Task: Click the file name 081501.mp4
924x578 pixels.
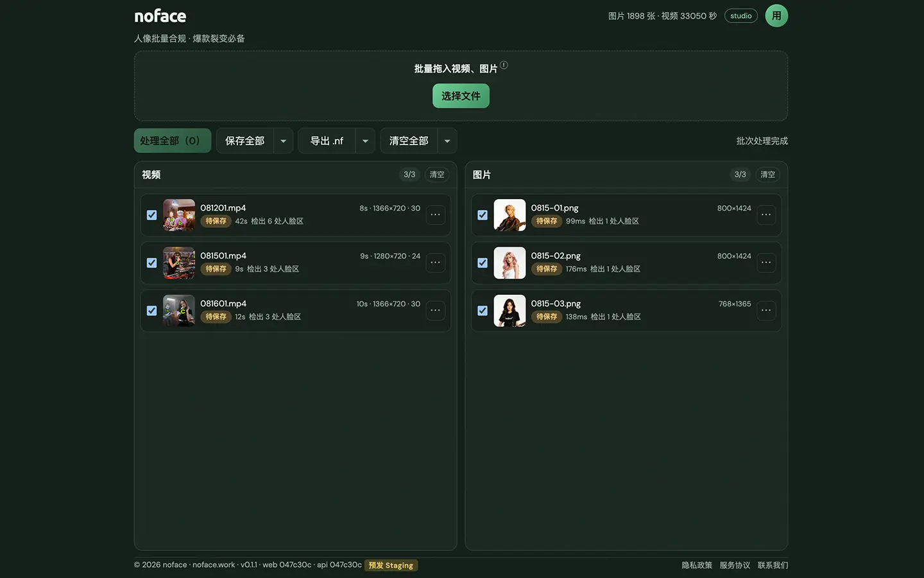Action: (x=223, y=256)
